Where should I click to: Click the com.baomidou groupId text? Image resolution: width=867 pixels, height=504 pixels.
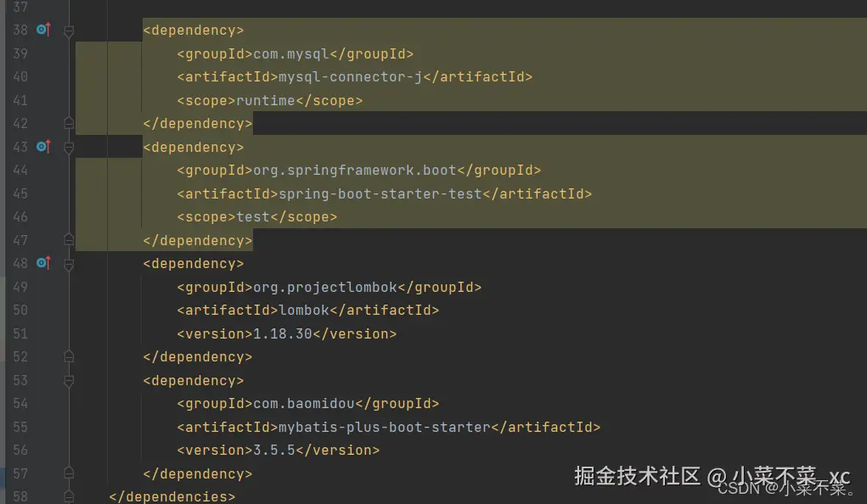[303, 403]
